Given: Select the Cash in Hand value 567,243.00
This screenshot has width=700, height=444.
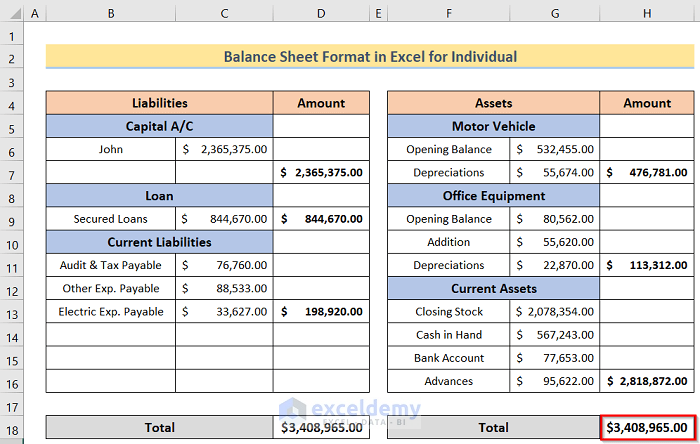Looking at the screenshot, I should coord(555,335).
